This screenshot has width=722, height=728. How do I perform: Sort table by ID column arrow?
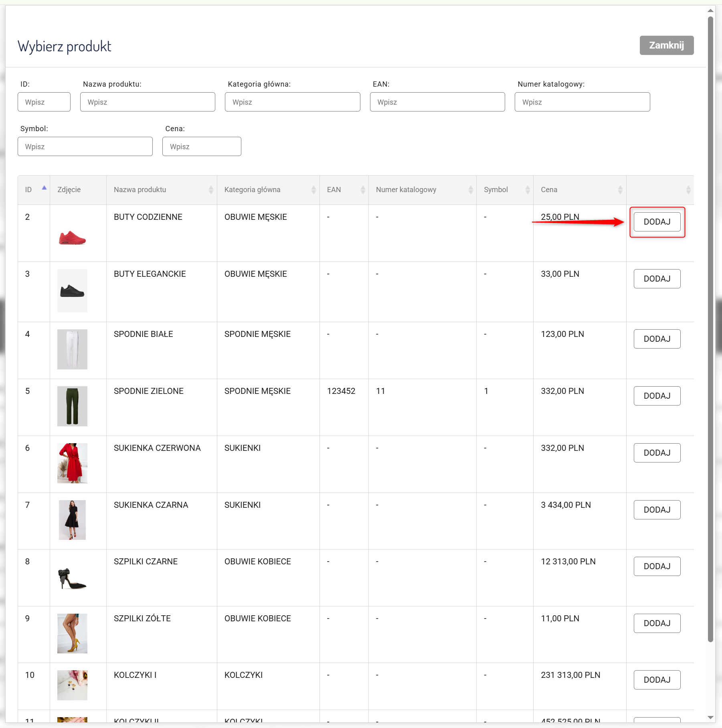click(x=44, y=189)
